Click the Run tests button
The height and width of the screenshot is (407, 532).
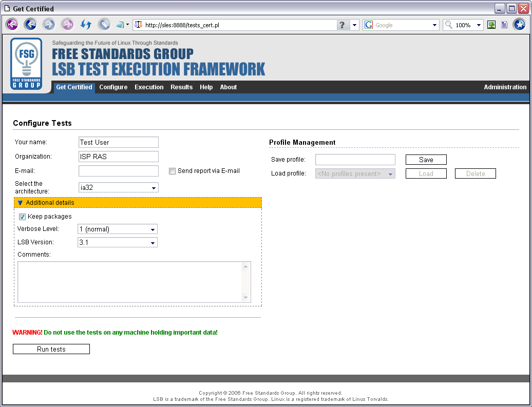pyautogui.click(x=51, y=349)
